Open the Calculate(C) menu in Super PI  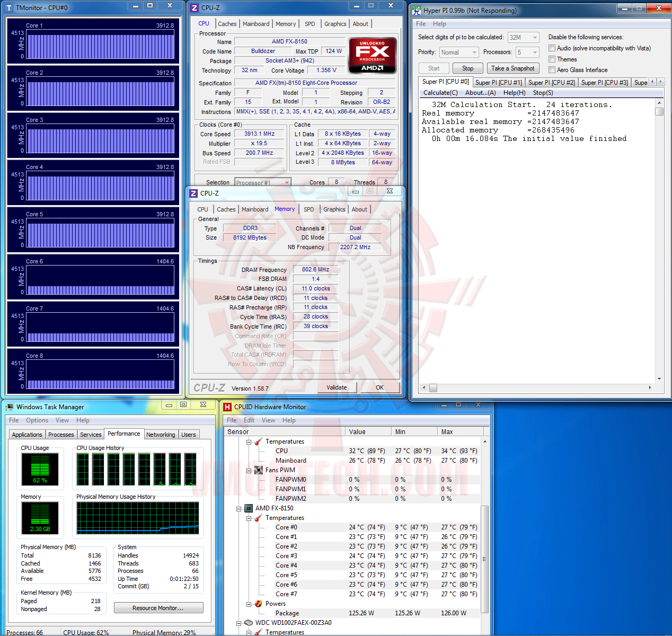[x=440, y=93]
